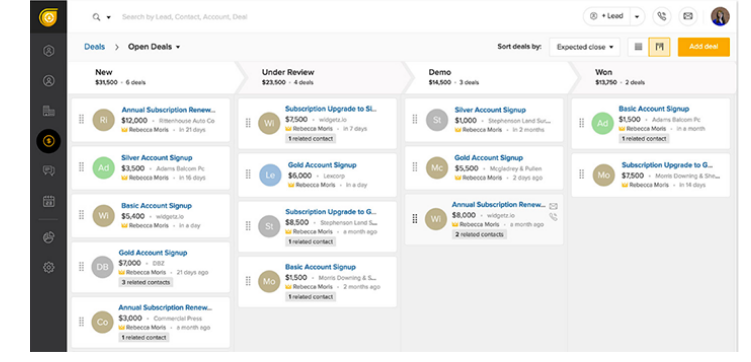The width and height of the screenshot is (751, 362).
Task: Open Leads from the sidebar
Action: tap(48, 51)
